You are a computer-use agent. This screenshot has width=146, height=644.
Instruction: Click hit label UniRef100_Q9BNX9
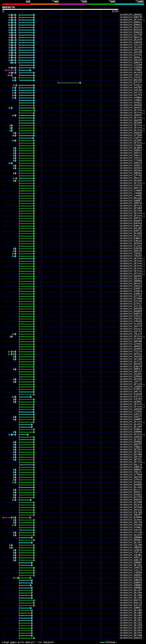[x=131, y=580]
